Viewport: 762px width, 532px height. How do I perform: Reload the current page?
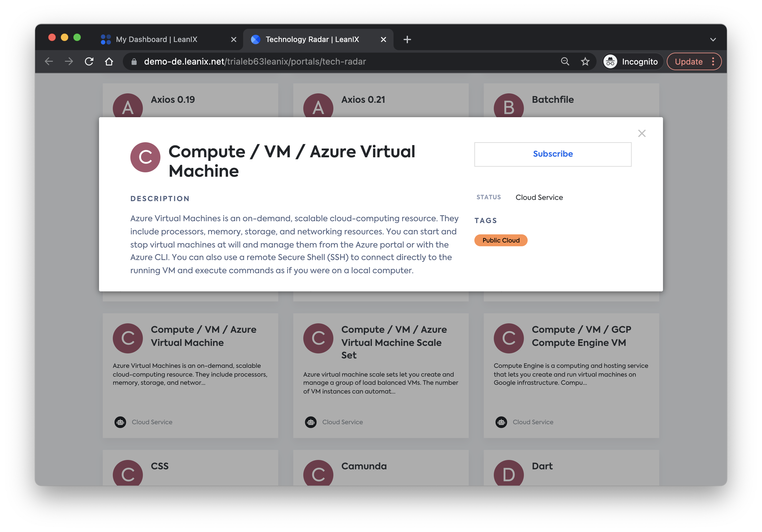(x=89, y=62)
